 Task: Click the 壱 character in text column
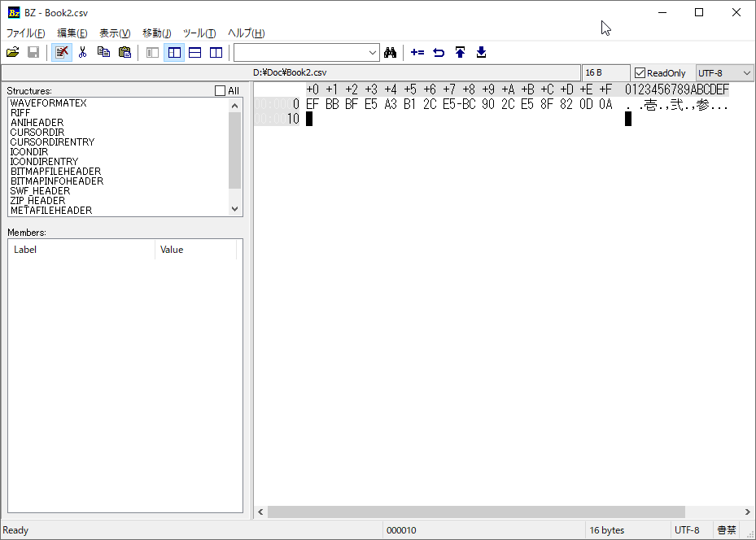pos(651,105)
